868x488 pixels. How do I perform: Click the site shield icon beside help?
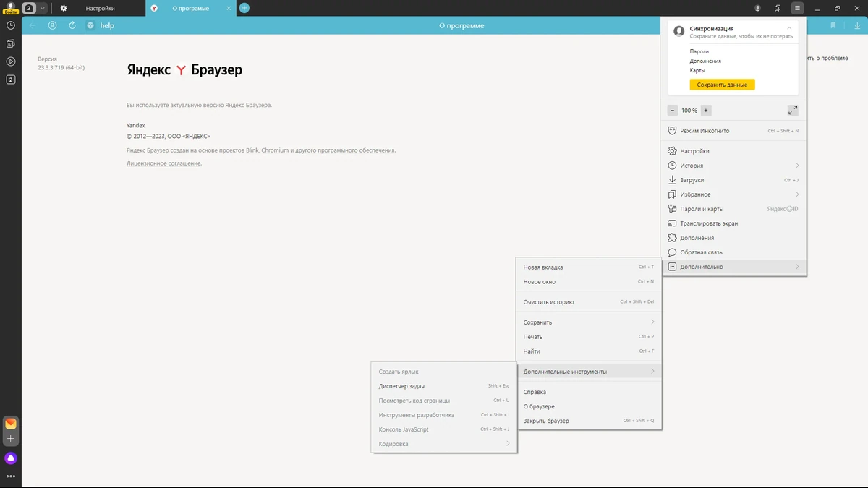point(90,25)
